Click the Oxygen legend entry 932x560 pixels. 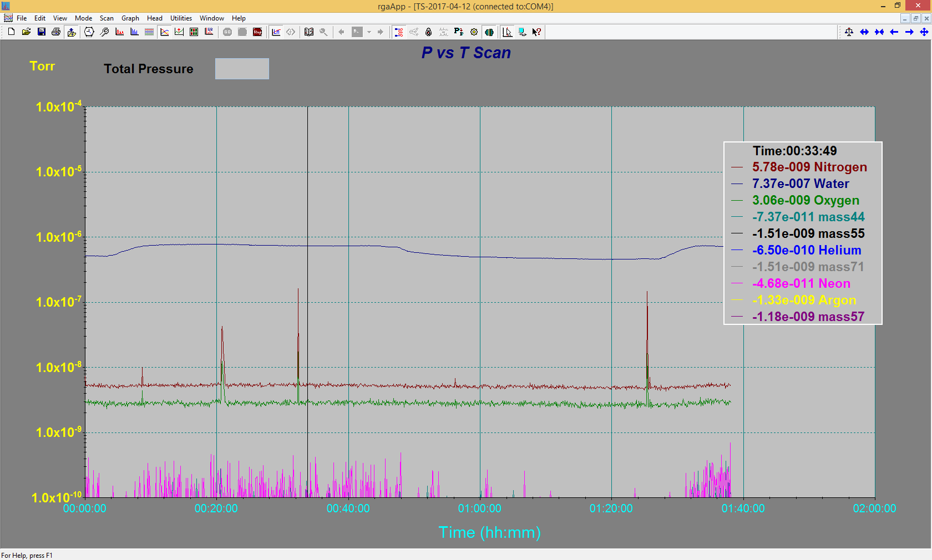[x=806, y=200]
